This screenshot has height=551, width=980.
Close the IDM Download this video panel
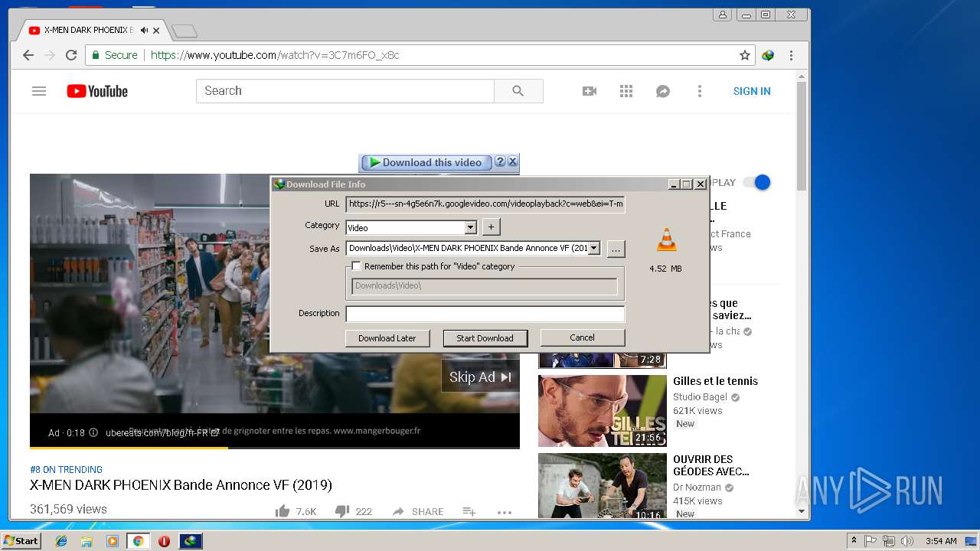[513, 161]
